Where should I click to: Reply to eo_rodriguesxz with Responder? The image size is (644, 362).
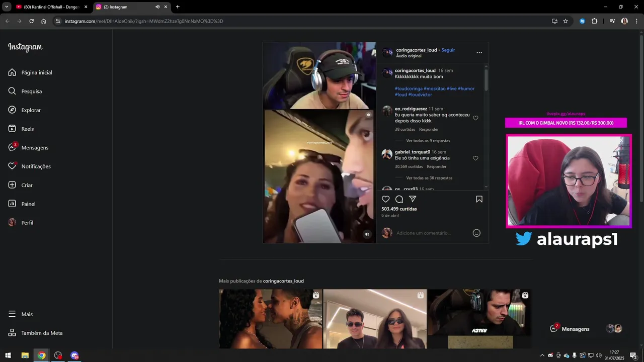[x=429, y=129]
